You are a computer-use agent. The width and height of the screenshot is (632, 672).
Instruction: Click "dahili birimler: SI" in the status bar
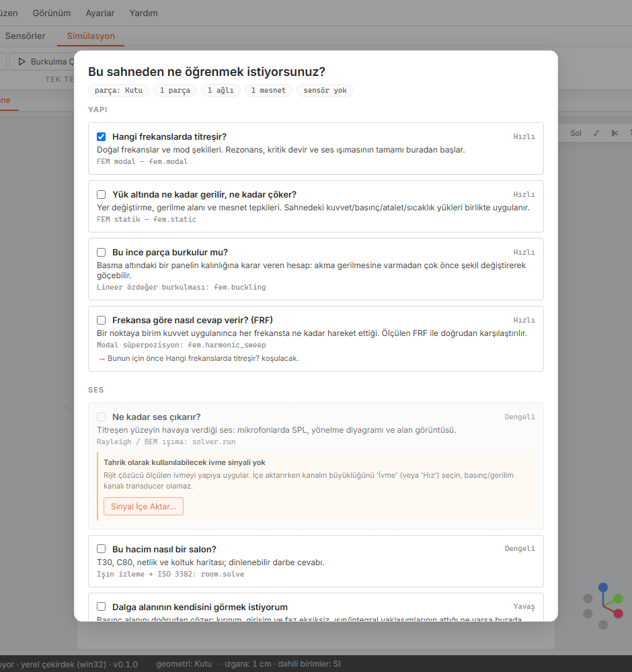[x=309, y=664]
